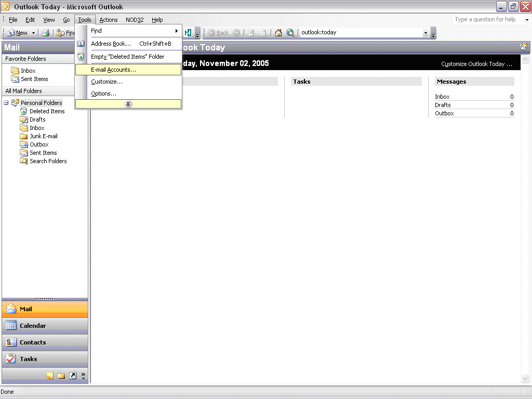Click the Home start page icon
The height and width of the screenshot is (399, 532).
[x=278, y=33]
